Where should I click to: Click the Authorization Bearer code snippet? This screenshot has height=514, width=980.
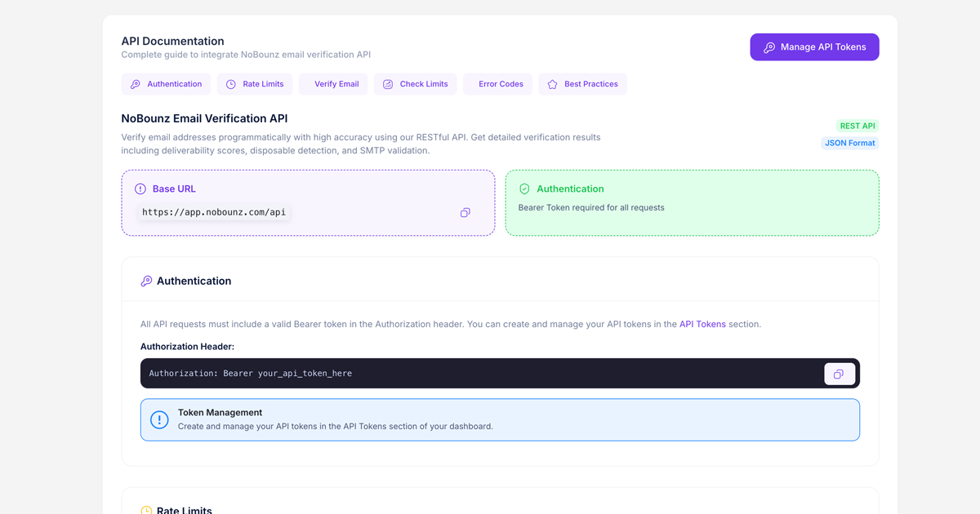click(x=250, y=373)
